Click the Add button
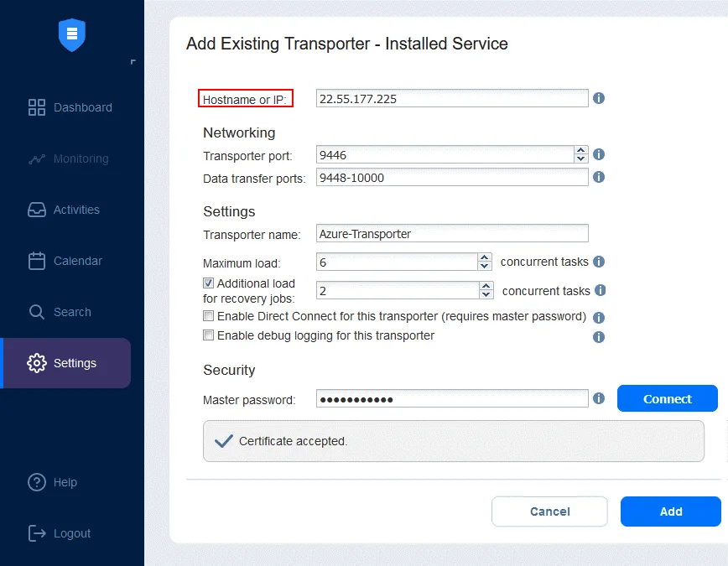The height and width of the screenshot is (566, 728). pos(670,511)
